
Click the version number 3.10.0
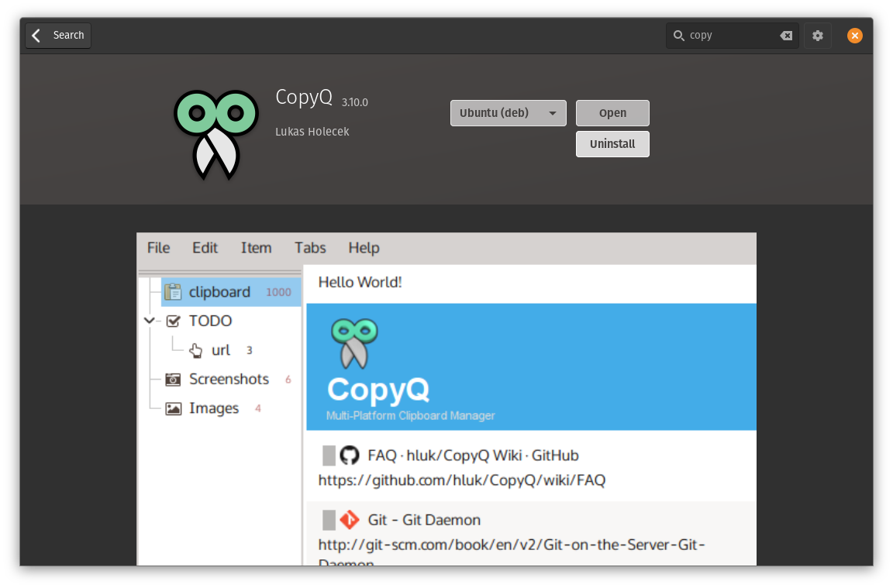click(355, 102)
